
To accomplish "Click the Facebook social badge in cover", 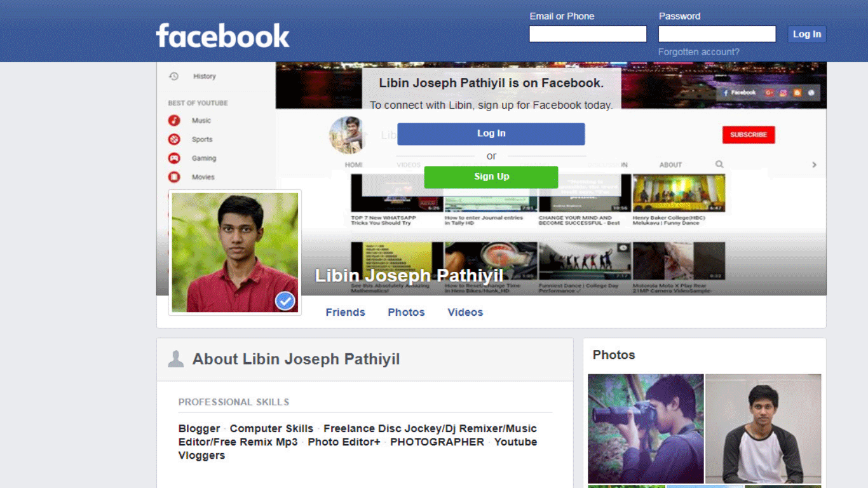I will pyautogui.click(x=740, y=93).
